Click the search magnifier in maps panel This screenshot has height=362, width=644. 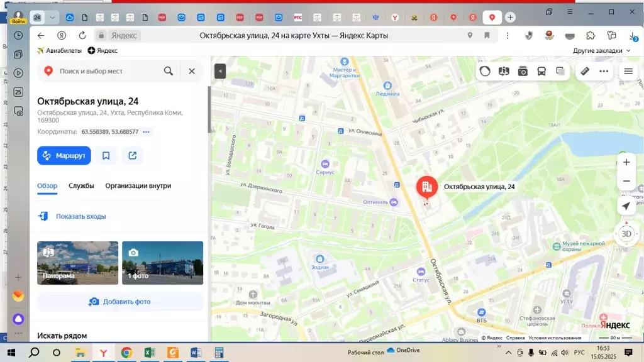169,71
